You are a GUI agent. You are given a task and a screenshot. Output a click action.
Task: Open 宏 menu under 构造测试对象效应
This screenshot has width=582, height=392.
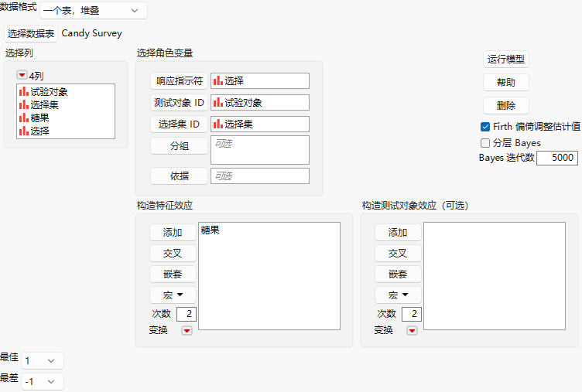tap(398, 295)
